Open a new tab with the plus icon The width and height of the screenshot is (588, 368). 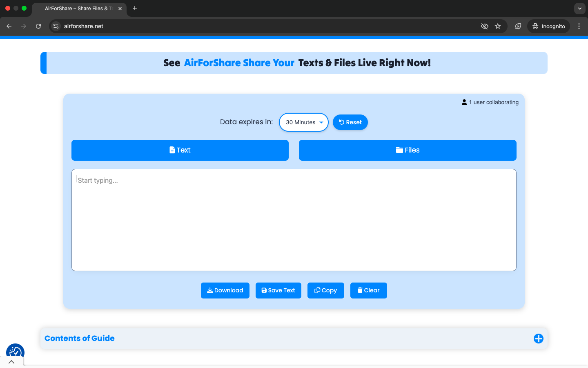coord(135,8)
